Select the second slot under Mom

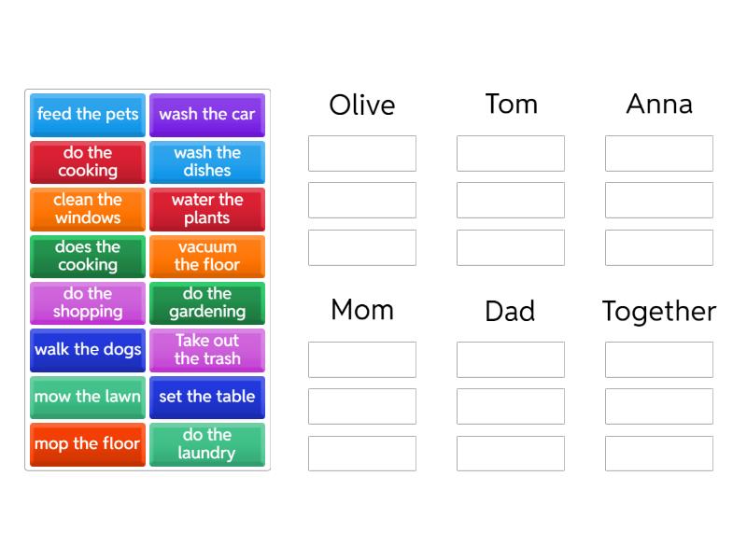362,406
